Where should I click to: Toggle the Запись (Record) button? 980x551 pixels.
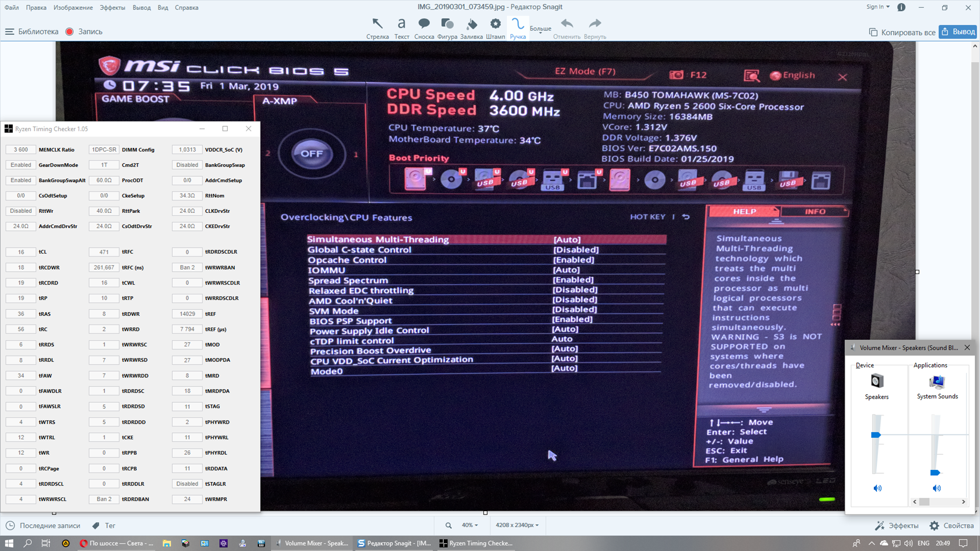tap(84, 32)
